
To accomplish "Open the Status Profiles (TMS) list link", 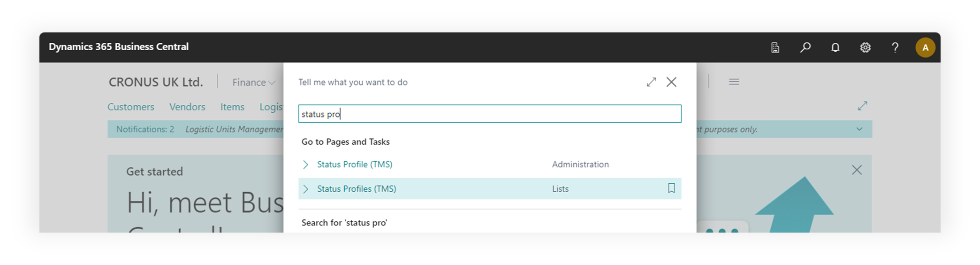I will click(x=357, y=189).
